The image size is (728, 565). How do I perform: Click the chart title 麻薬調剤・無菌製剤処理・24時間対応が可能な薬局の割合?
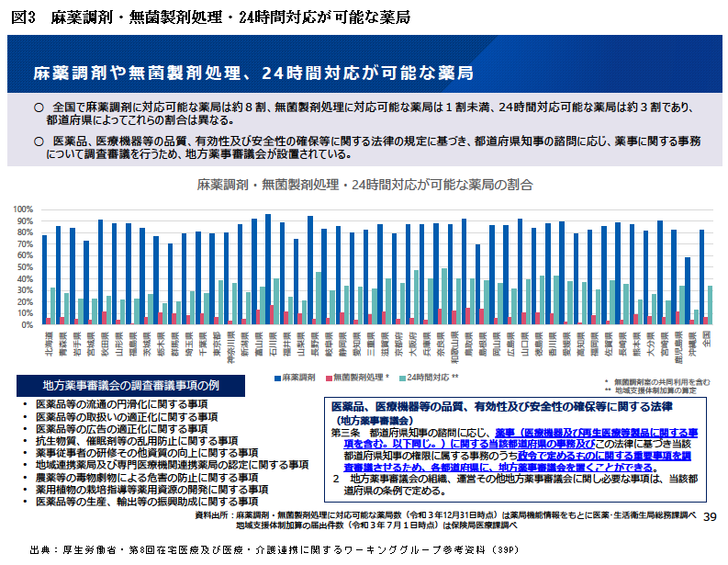pyautogui.click(x=364, y=185)
